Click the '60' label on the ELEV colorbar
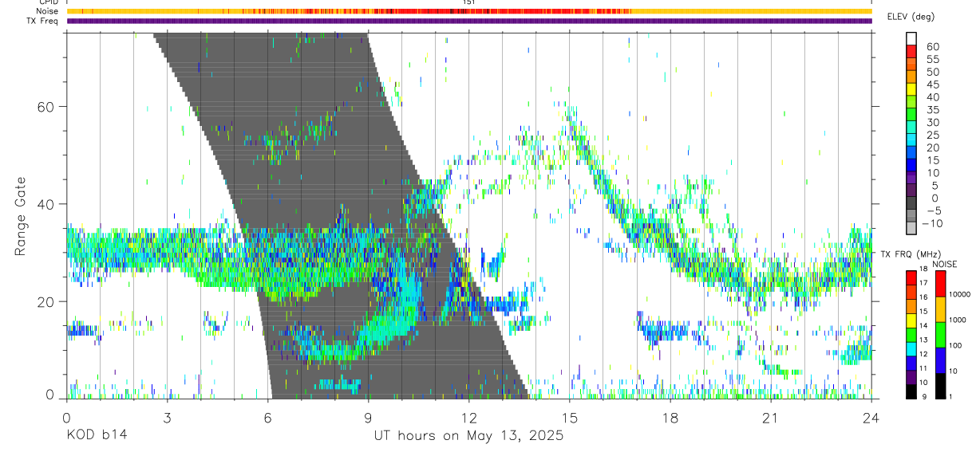980x452 pixels. (x=933, y=46)
